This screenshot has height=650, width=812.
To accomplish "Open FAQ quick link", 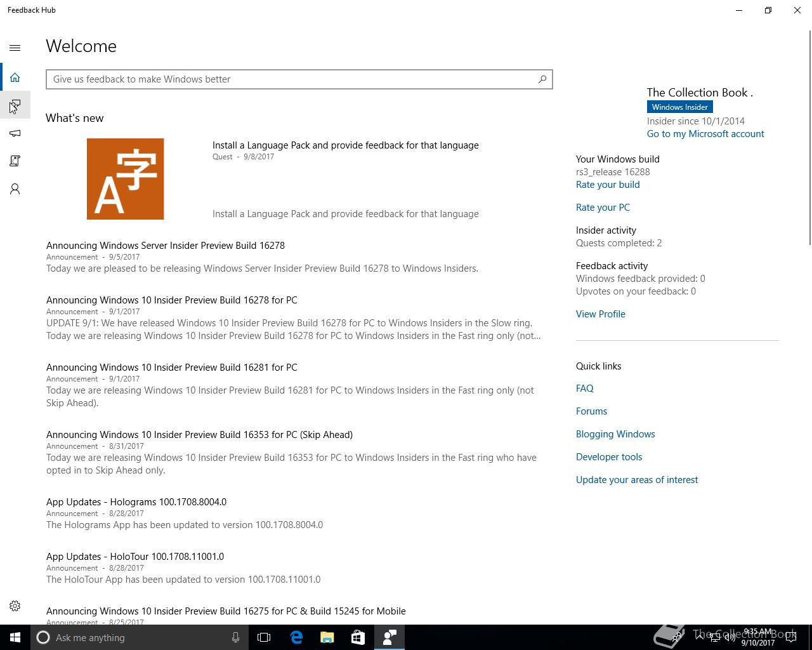I will (585, 388).
